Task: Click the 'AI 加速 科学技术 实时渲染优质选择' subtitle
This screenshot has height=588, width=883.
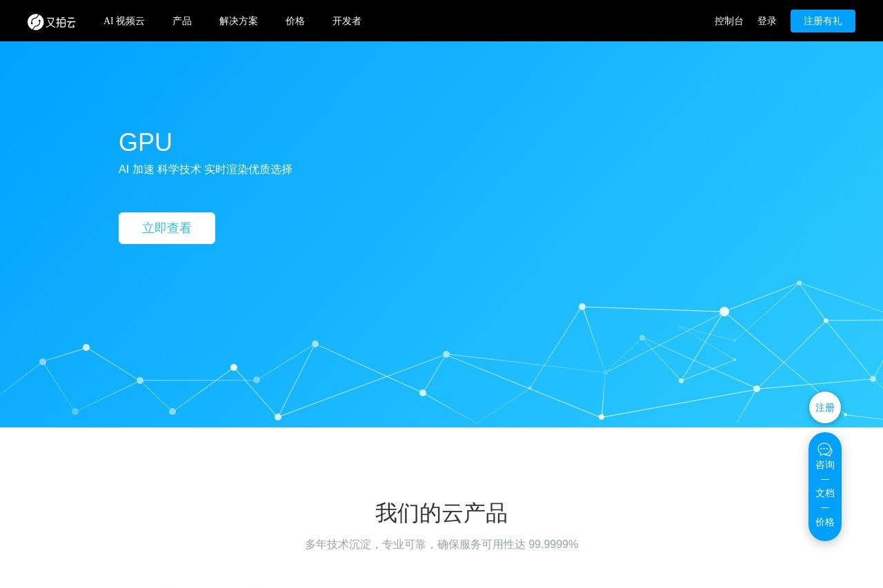Action: pyautogui.click(x=206, y=170)
